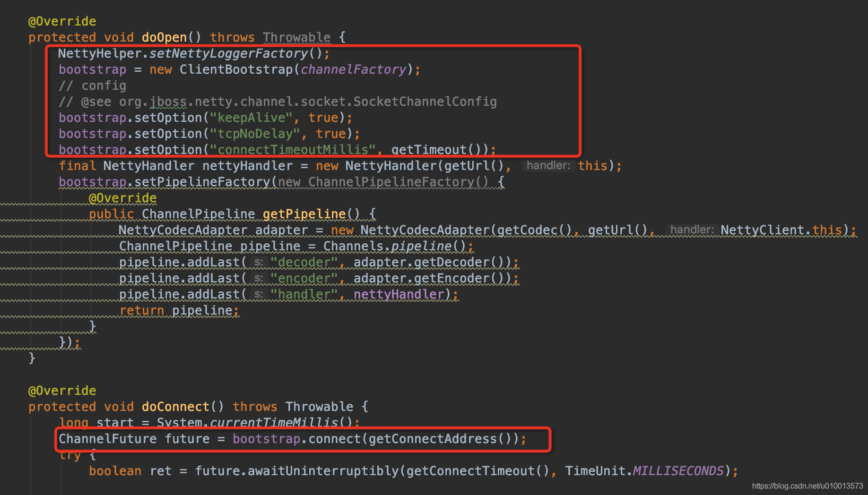Select the doOpen method name
The image size is (868, 495).
click(x=164, y=37)
